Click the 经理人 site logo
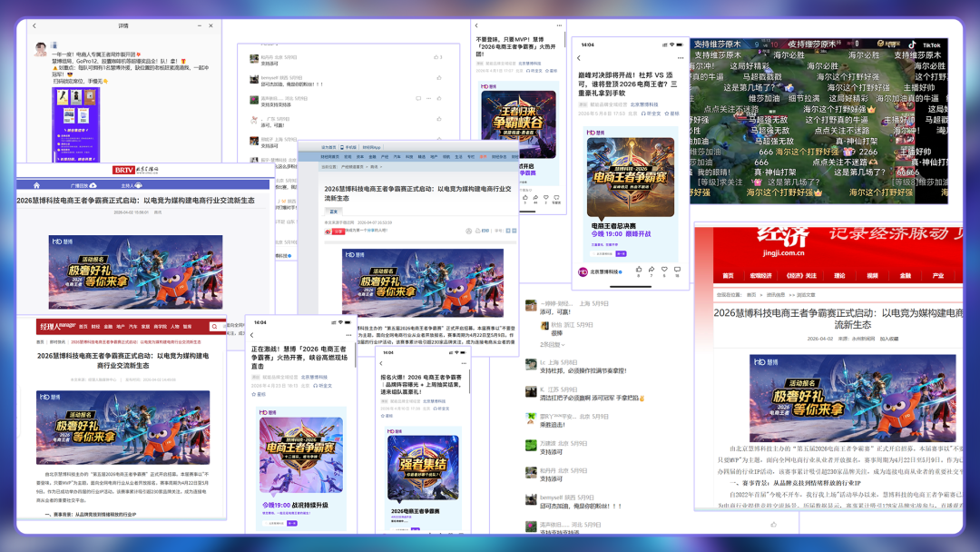Image resolution: width=980 pixels, height=552 pixels. 58,326
